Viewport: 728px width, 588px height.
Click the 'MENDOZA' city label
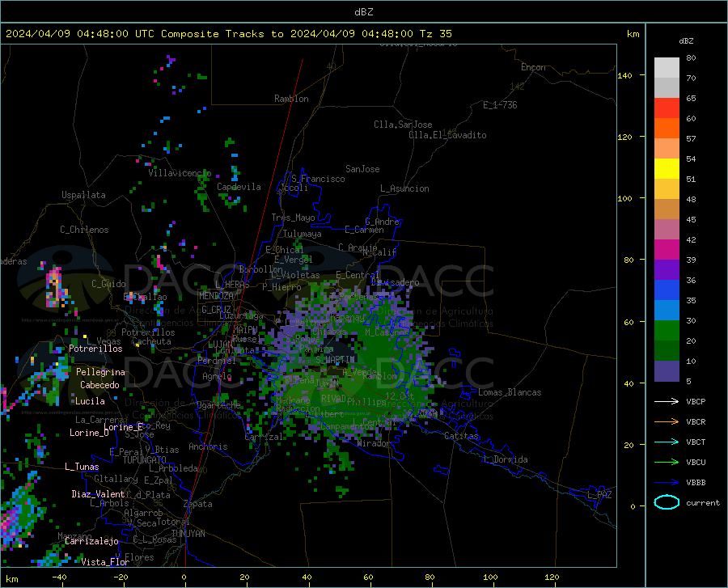tap(216, 296)
